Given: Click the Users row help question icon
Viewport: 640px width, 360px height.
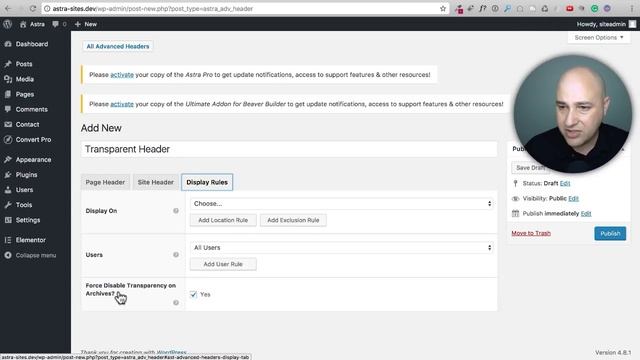Looking at the screenshot, I should (176, 255).
